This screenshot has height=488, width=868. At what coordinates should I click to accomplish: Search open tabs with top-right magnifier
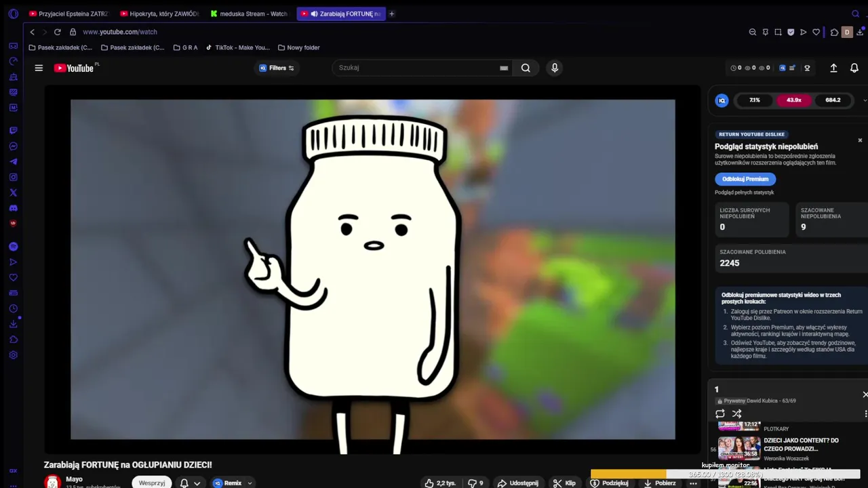[855, 14]
